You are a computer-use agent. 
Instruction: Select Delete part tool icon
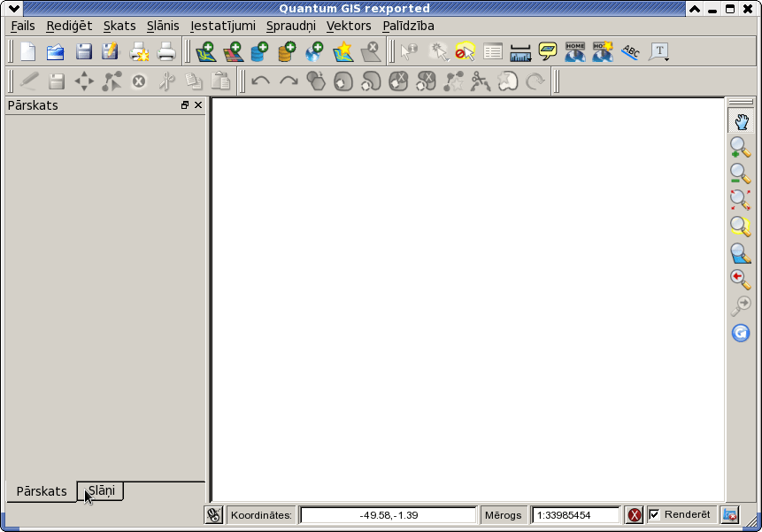tap(427, 81)
